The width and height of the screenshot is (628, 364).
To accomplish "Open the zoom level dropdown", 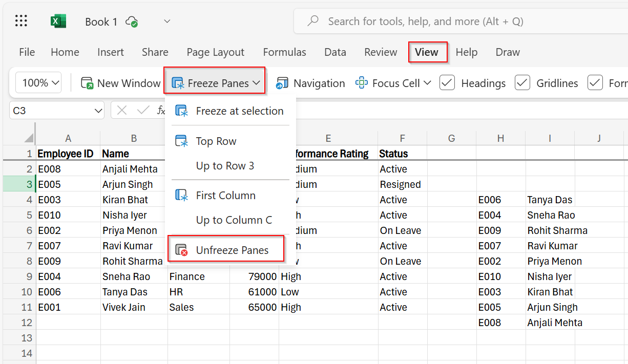I will [x=38, y=82].
